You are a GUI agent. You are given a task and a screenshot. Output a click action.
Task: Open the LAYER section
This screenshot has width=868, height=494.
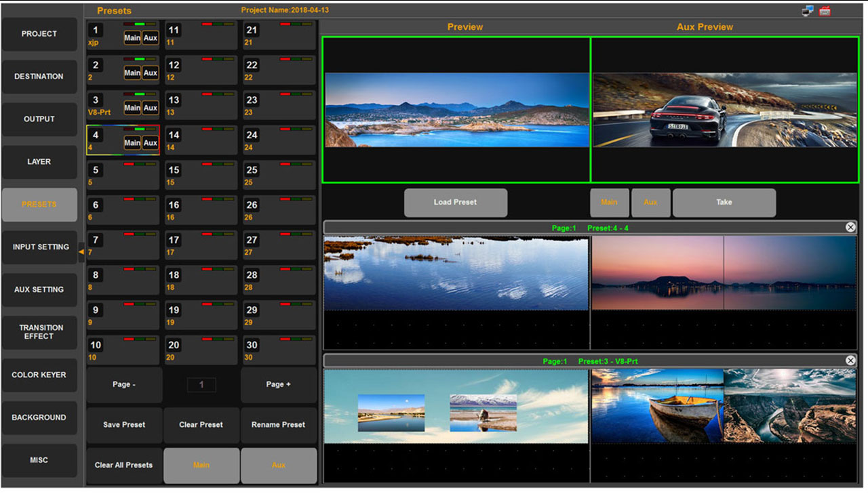pos(39,162)
